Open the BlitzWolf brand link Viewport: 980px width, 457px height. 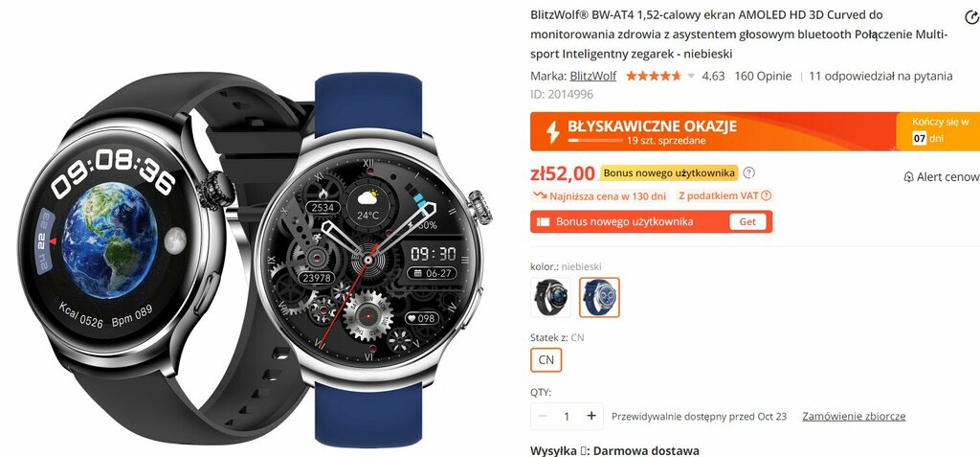(x=592, y=77)
